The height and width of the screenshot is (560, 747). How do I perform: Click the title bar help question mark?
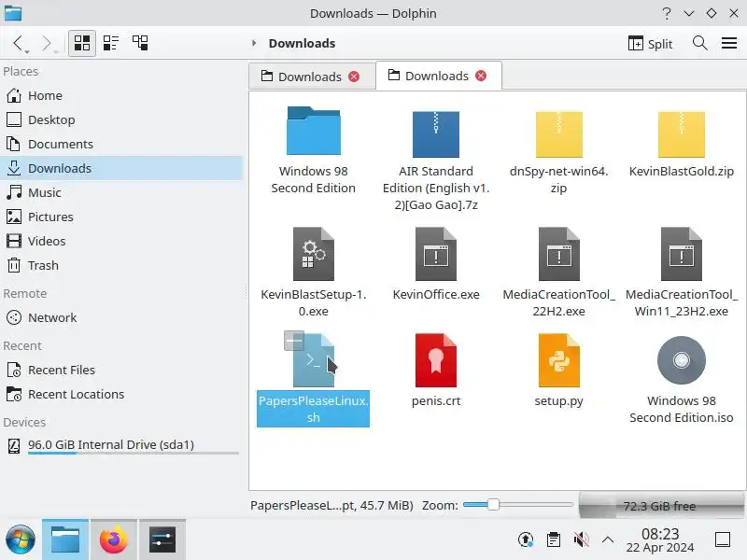(x=667, y=13)
